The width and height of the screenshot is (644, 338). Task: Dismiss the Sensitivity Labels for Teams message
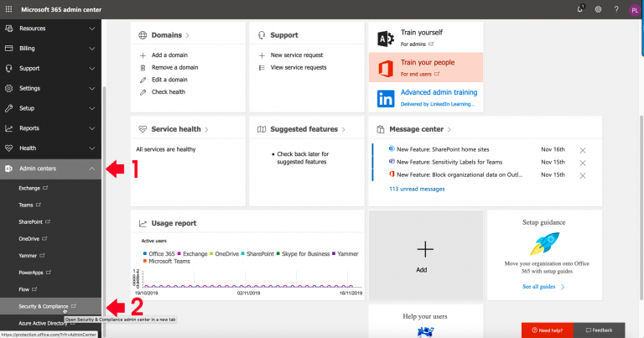(583, 163)
